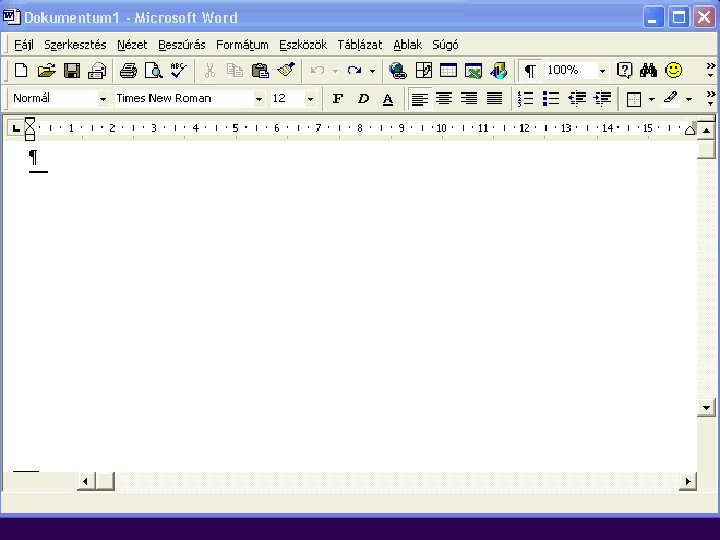This screenshot has height=540, width=720.
Task: Open Tables and Borders toolbar icon
Action: click(423, 71)
